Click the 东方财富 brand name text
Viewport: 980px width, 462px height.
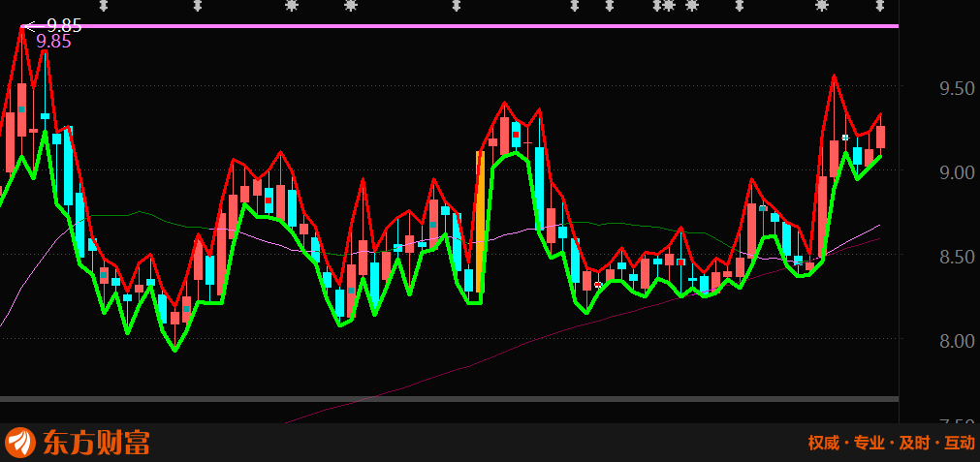96,443
